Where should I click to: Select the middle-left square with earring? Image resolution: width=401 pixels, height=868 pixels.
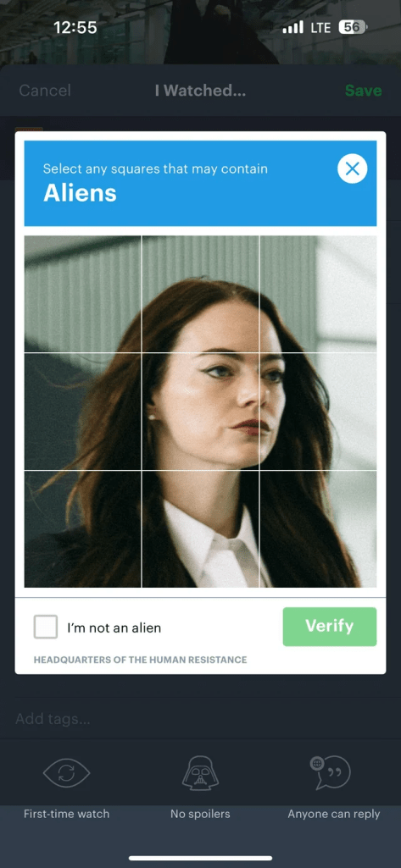point(82,412)
